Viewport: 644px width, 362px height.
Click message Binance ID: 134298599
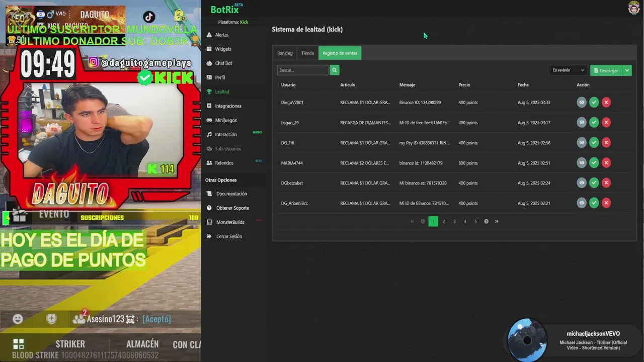420,103
